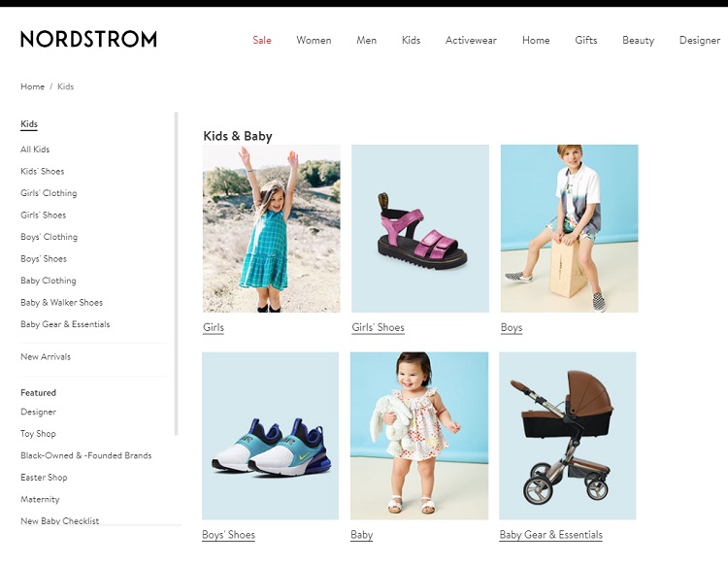
Task: Open Boys' Shoes sidebar link
Action: (x=44, y=258)
